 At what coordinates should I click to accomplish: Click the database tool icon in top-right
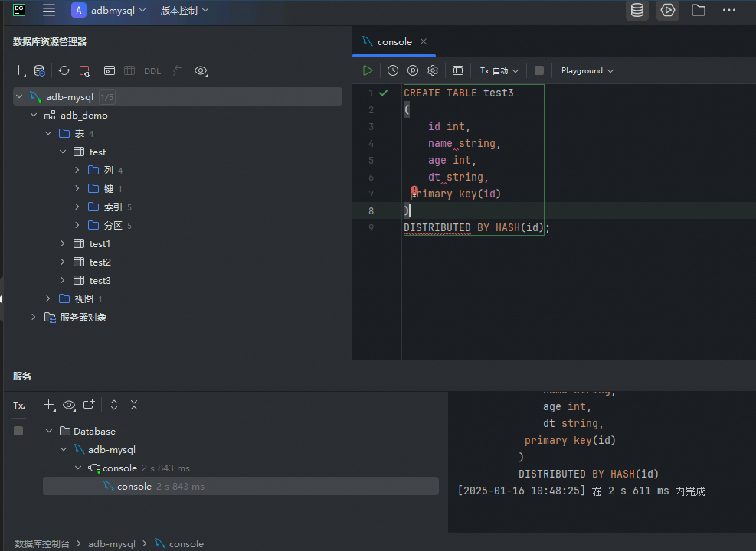pos(637,11)
